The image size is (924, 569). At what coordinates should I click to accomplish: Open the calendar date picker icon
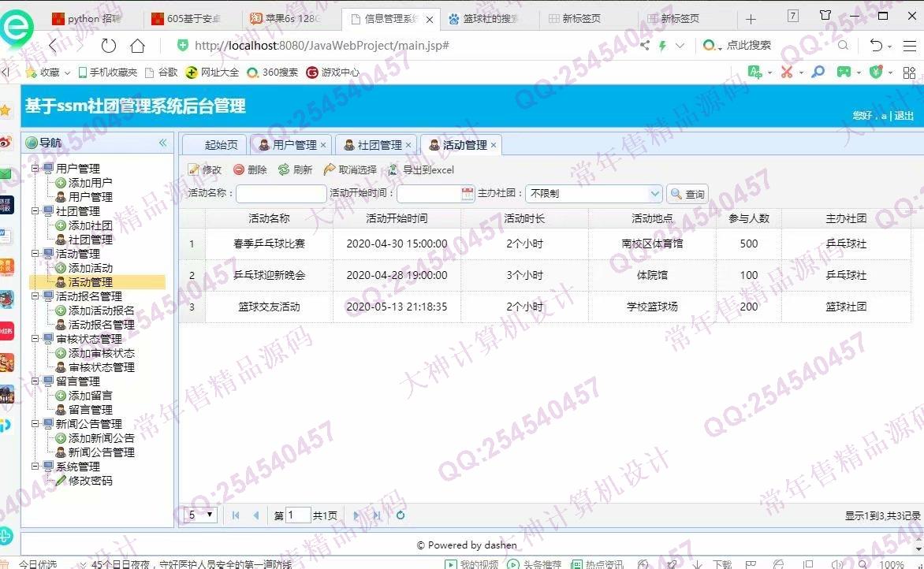click(x=468, y=193)
